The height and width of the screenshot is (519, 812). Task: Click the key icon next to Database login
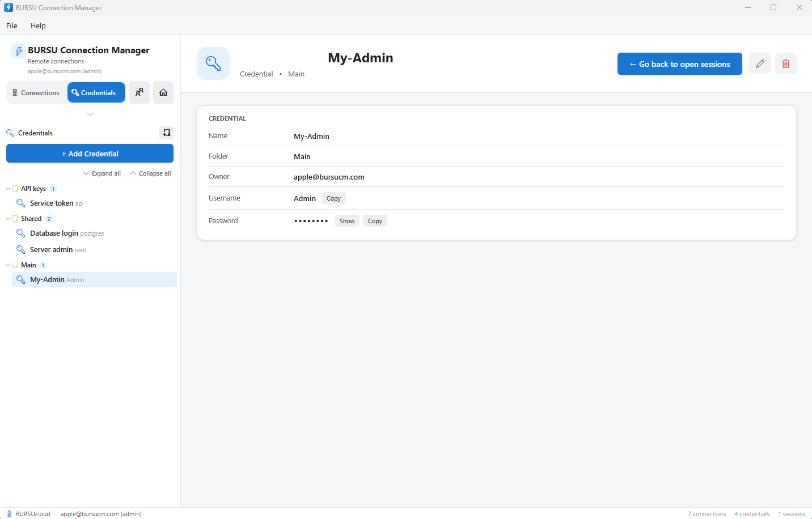click(21, 233)
